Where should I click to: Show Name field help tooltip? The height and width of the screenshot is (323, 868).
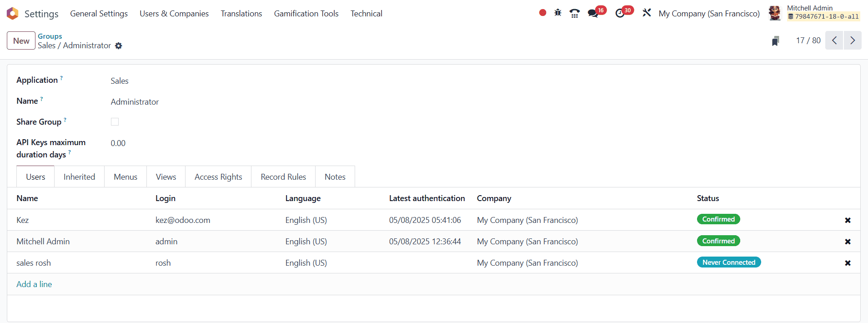tap(41, 99)
